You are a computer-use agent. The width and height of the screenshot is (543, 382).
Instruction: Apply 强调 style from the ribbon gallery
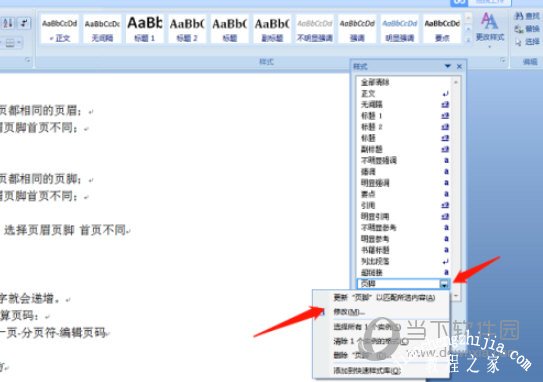click(357, 29)
